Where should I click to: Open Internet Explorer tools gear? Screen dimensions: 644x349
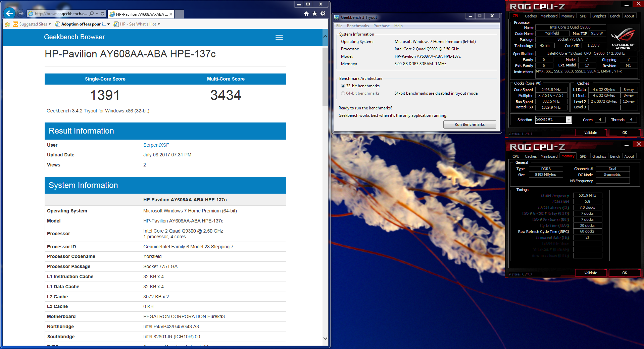click(x=323, y=13)
